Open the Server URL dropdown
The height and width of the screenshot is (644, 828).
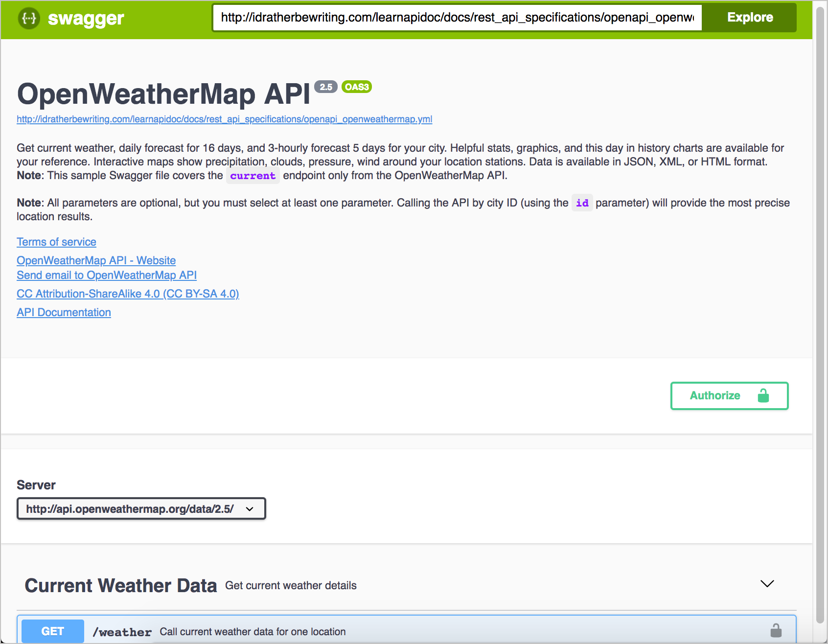141,509
